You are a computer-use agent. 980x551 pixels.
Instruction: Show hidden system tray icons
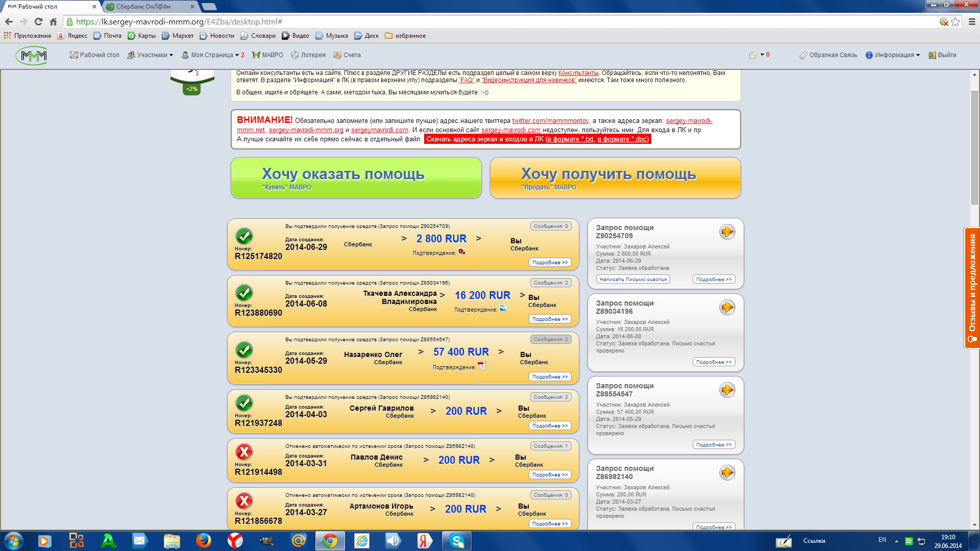pyautogui.click(x=896, y=541)
